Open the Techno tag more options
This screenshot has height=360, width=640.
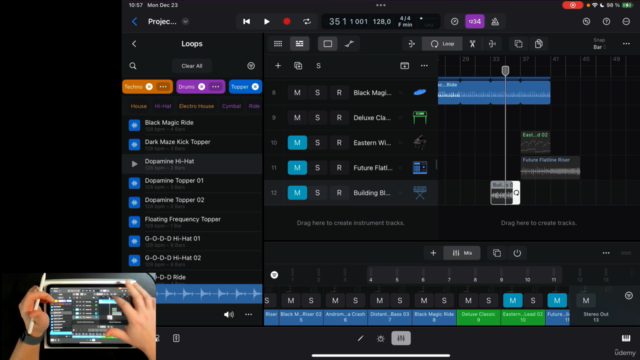[x=163, y=87]
